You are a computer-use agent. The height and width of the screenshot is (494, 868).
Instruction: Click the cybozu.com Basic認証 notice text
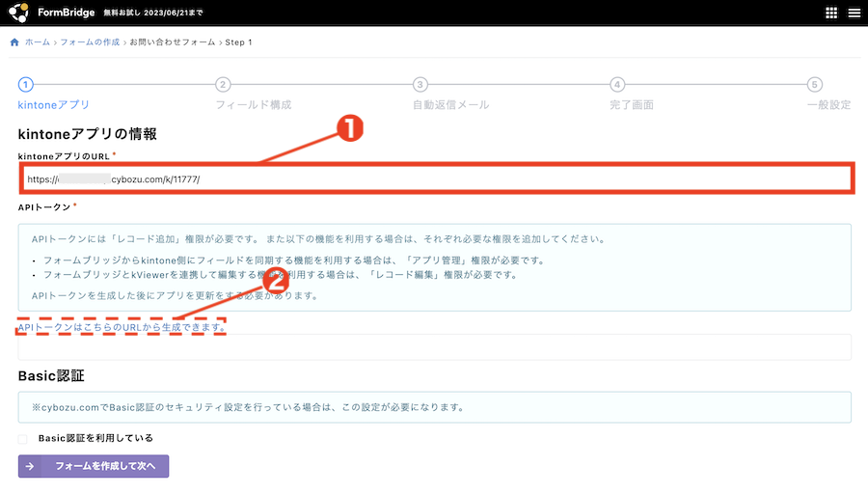click(248, 407)
